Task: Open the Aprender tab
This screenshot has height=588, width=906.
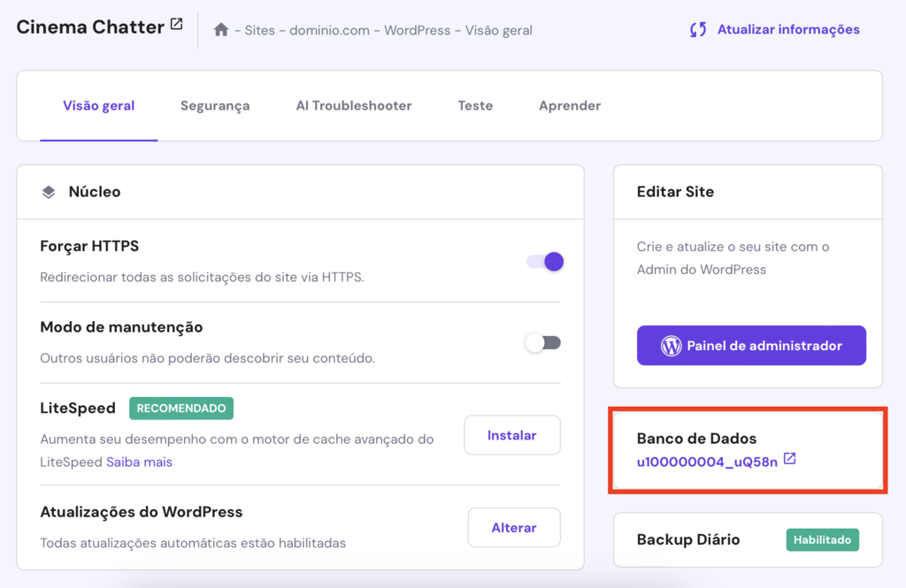Action: [x=570, y=105]
